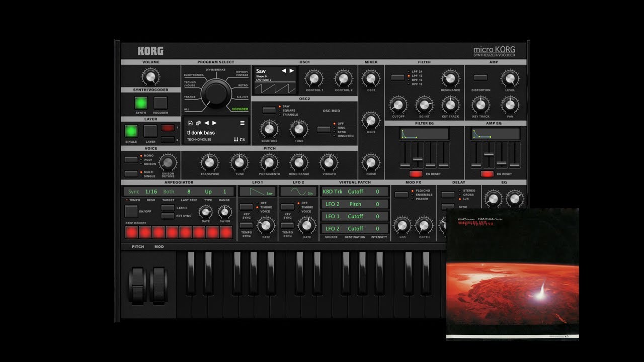This screenshot has height=362, width=644.
Task: Click the Program Select rotary dial
Action: coord(216,94)
